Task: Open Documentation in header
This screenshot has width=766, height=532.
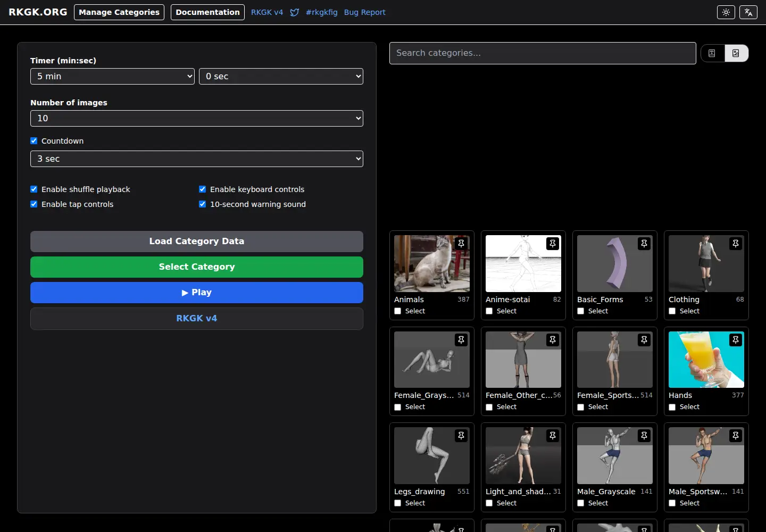Action: (x=207, y=12)
